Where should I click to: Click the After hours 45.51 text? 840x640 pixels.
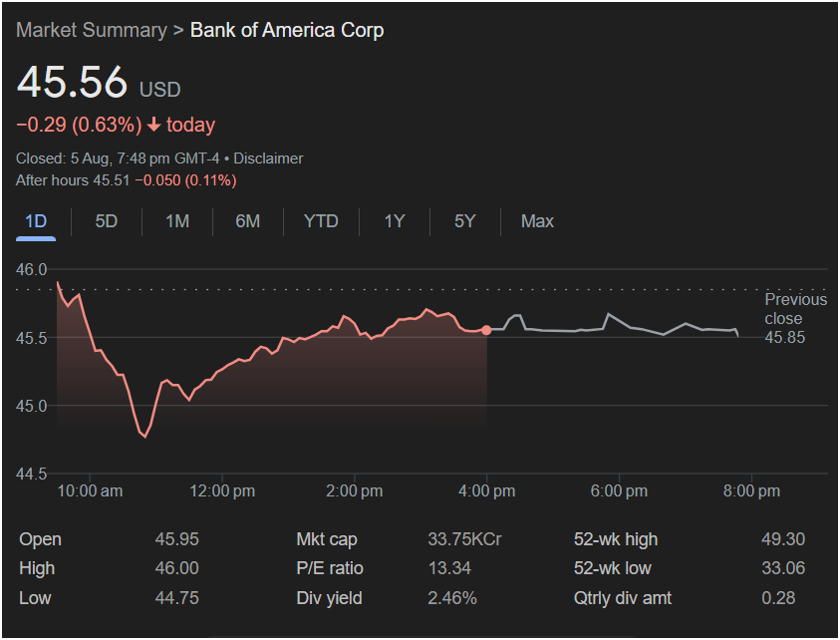tap(73, 180)
